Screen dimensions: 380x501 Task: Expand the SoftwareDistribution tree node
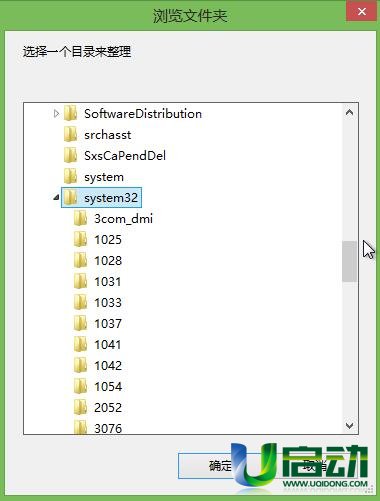pos(56,114)
